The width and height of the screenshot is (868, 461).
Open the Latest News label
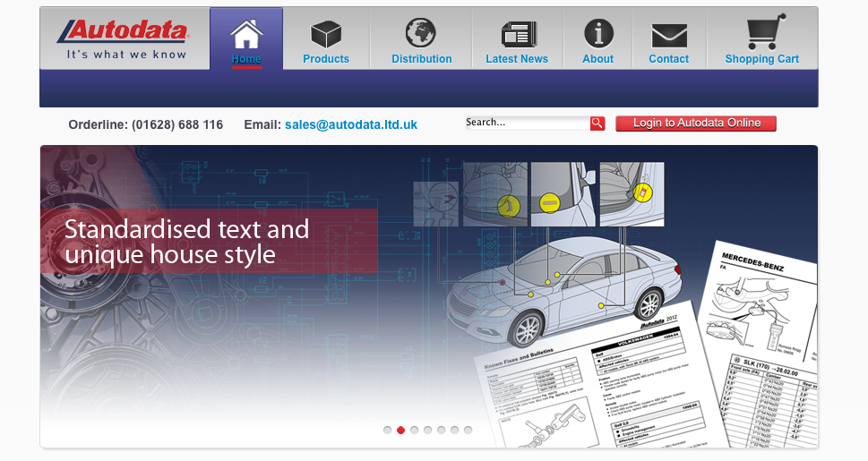pyautogui.click(x=517, y=59)
